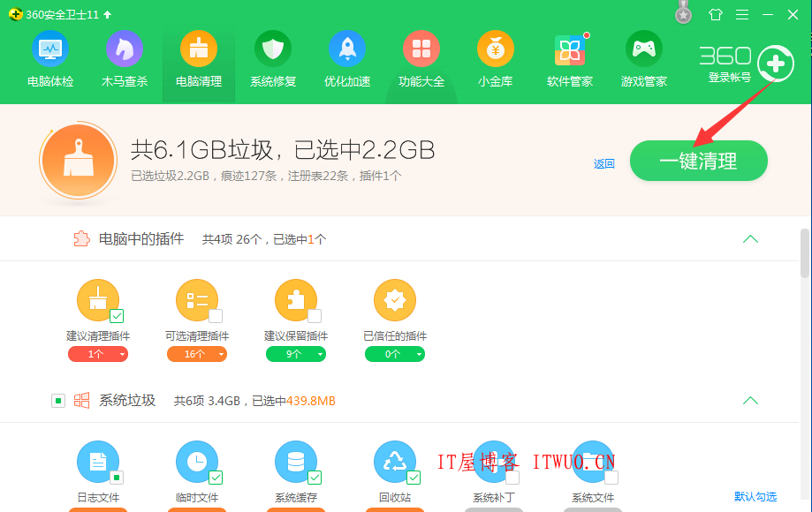Click the vertical scrollbar thumb
Viewport: 812px width, 512px height.
pyautogui.click(x=805, y=253)
